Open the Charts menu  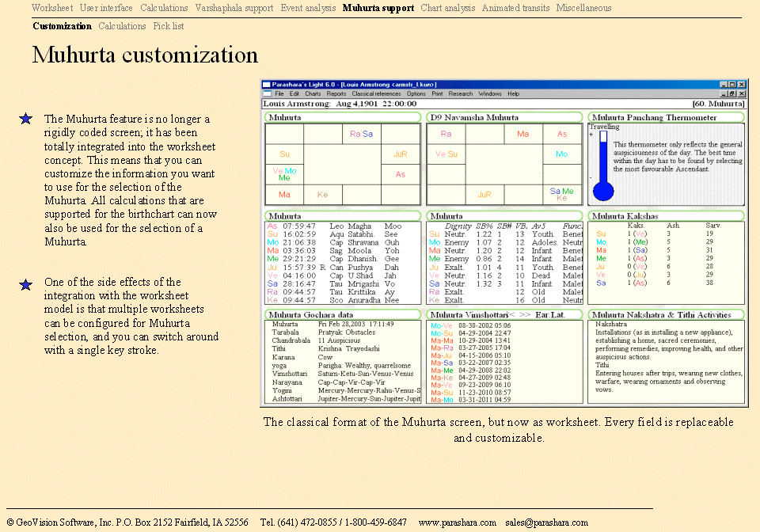pos(313,93)
